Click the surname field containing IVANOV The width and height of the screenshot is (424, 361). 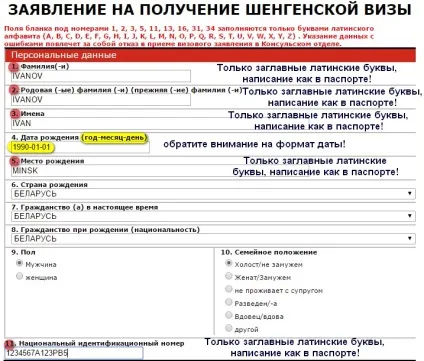[x=101, y=76]
